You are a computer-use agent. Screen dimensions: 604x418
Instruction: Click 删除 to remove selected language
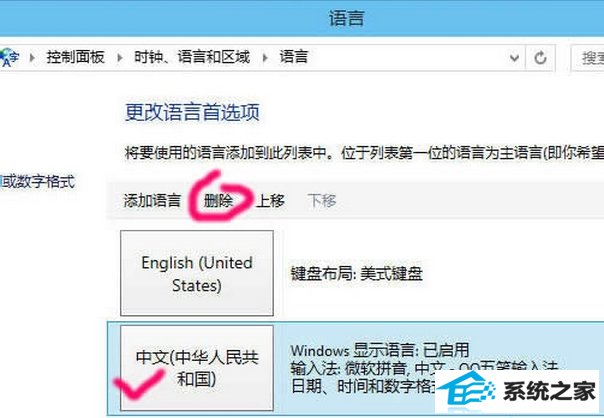pyautogui.click(x=218, y=201)
